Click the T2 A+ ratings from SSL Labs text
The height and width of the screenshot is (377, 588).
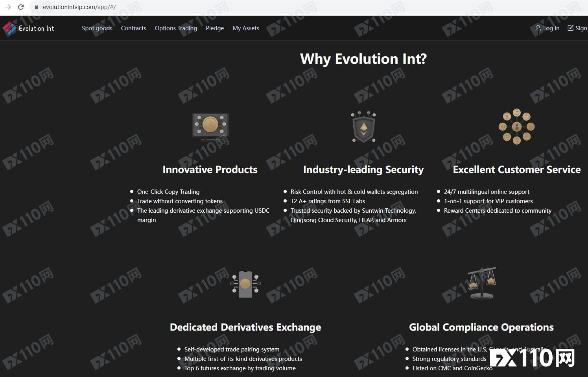pos(328,201)
